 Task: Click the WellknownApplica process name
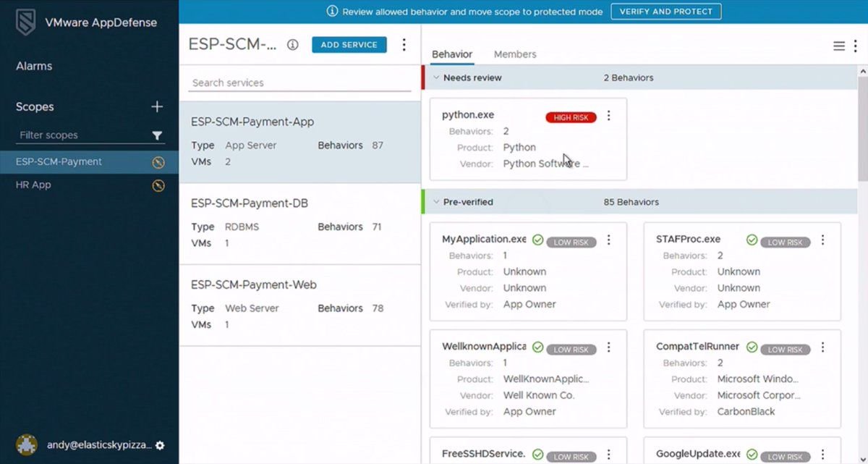point(484,347)
